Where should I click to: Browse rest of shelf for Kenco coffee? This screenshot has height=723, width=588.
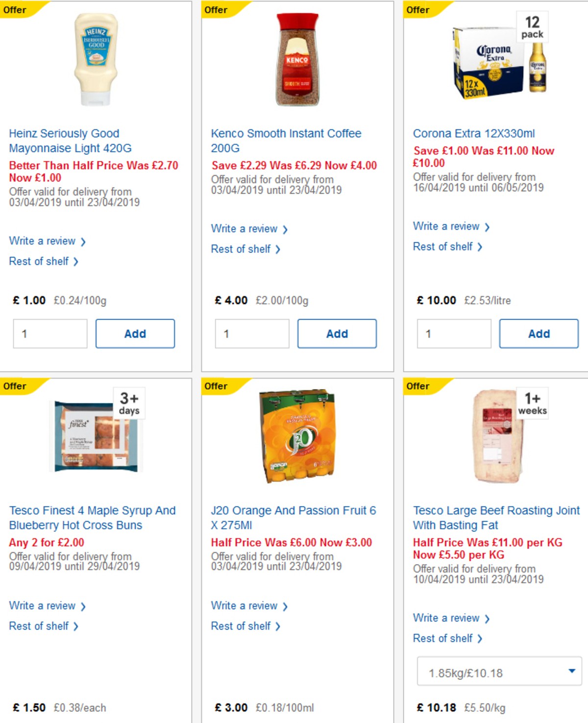pos(243,249)
